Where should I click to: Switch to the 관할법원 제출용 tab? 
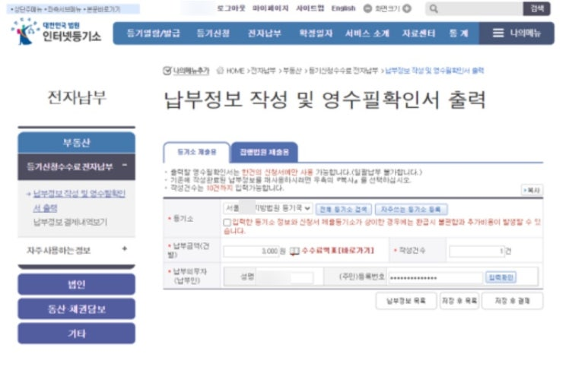click(x=265, y=152)
